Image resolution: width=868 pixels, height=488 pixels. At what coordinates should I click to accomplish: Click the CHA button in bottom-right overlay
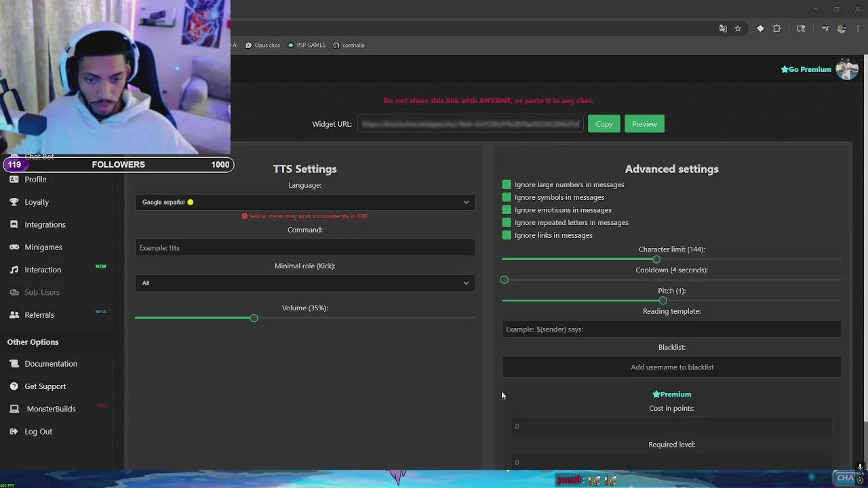[x=845, y=478]
